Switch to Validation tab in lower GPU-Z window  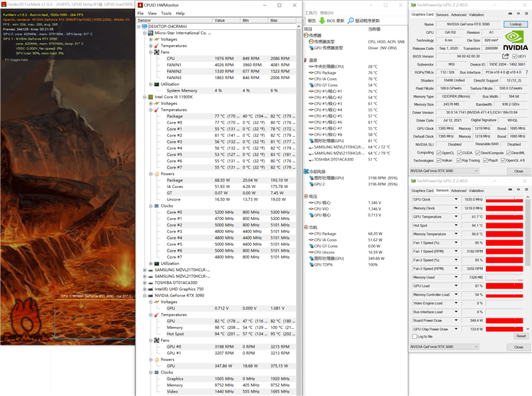(x=476, y=191)
